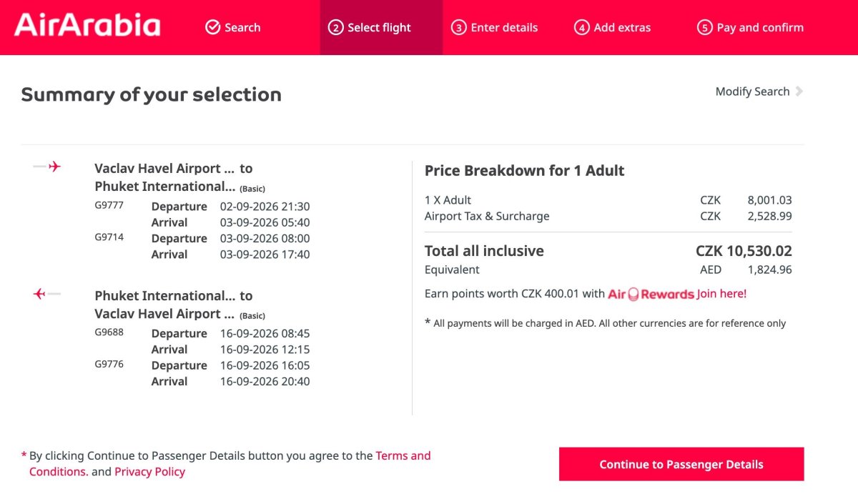Open the Select flight step tab
Screen dimensions: 858x504
[381, 27]
